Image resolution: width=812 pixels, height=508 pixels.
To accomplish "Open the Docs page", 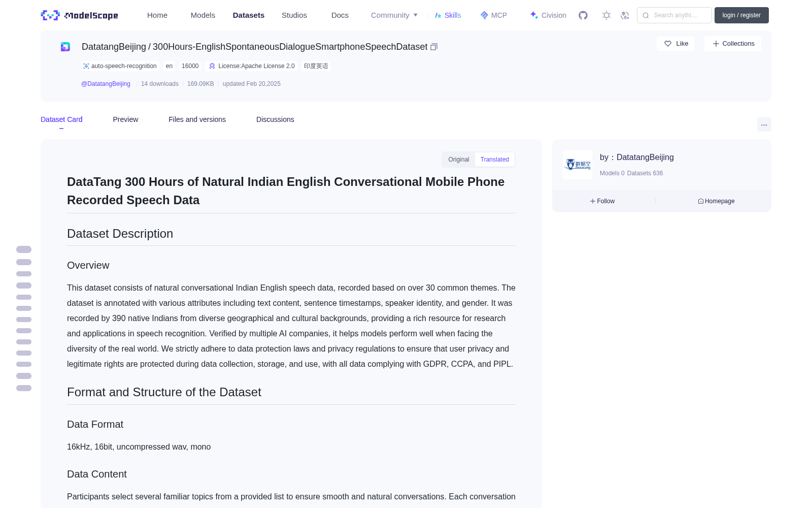I will (340, 15).
